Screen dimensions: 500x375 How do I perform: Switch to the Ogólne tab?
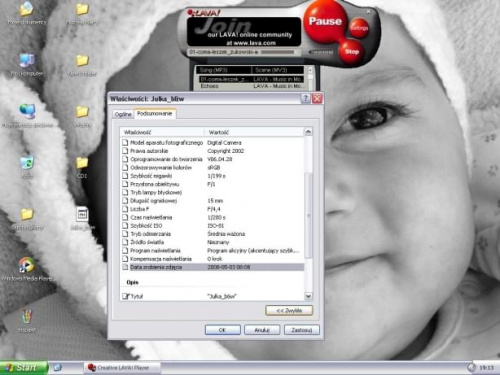pyautogui.click(x=123, y=114)
